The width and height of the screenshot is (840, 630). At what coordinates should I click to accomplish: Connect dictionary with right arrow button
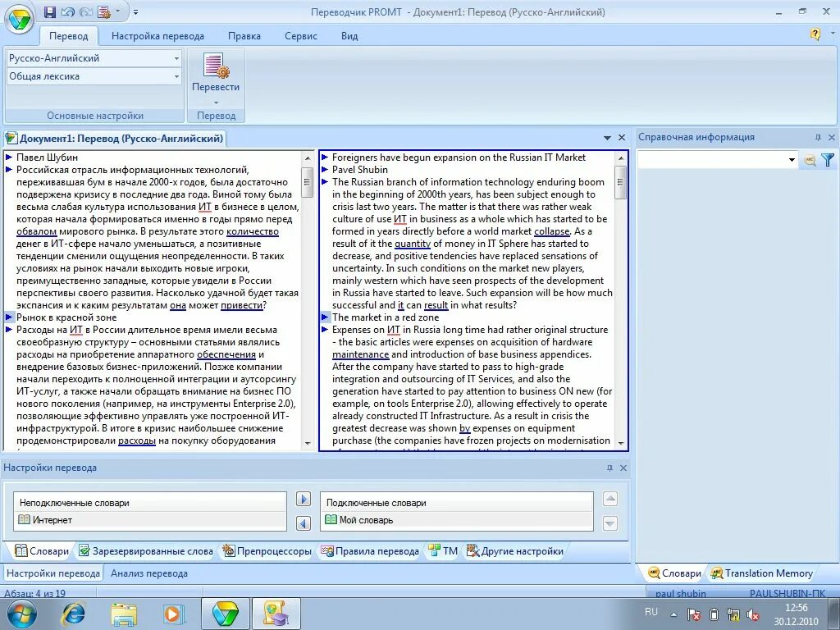click(x=304, y=500)
